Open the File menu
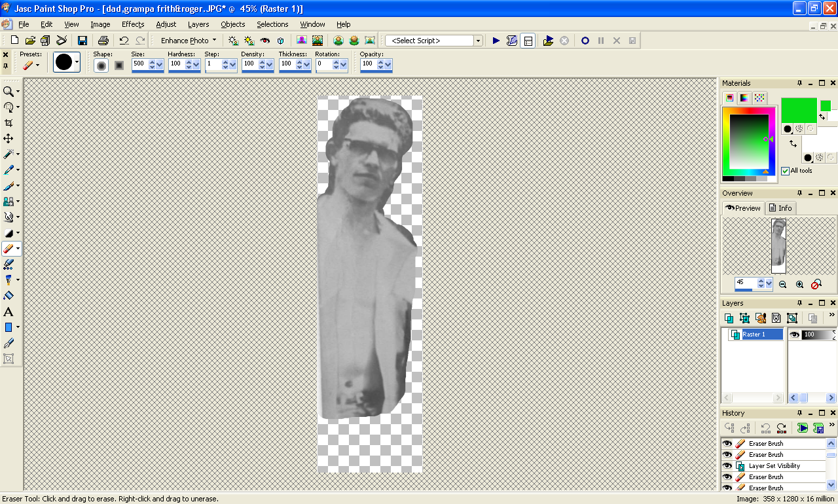The image size is (838, 504). pyautogui.click(x=24, y=24)
